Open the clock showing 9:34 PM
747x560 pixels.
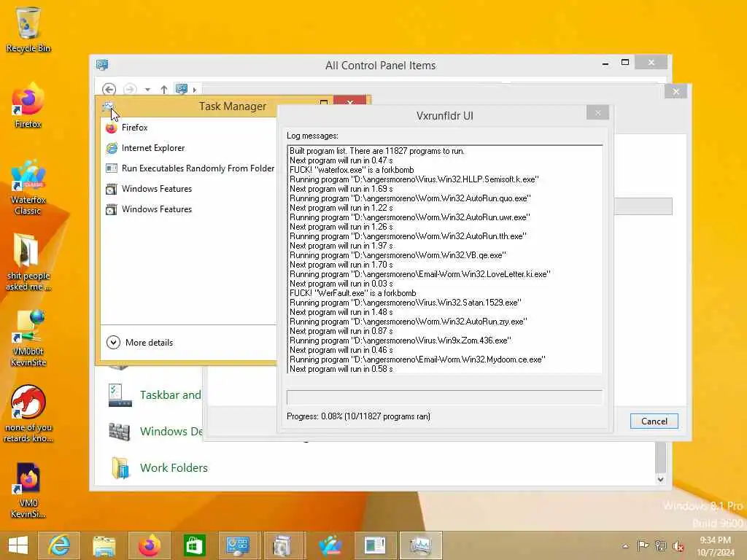coord(716,546)
